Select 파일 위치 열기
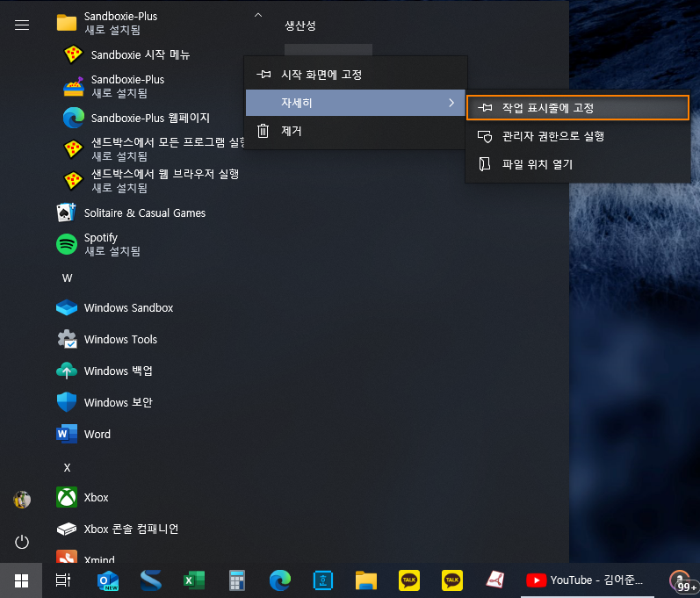 [578, 164]
